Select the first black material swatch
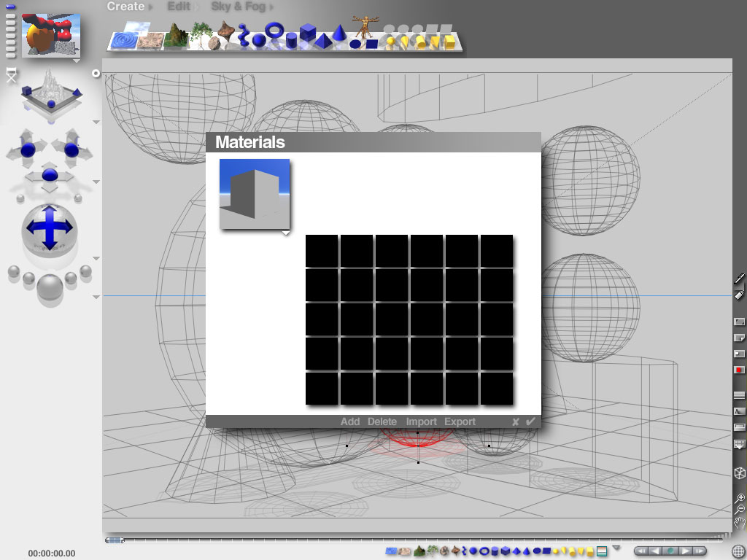 point(322,251)
